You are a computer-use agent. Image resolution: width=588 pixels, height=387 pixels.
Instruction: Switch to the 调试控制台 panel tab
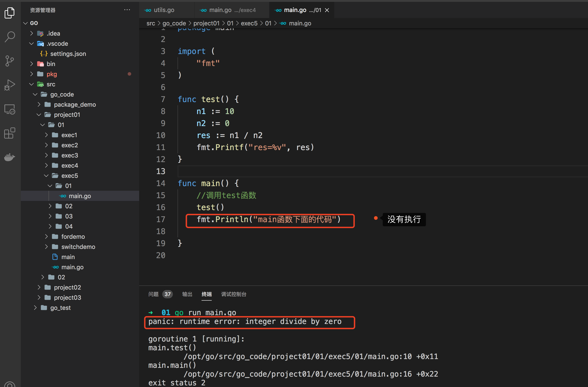point(233,294)
